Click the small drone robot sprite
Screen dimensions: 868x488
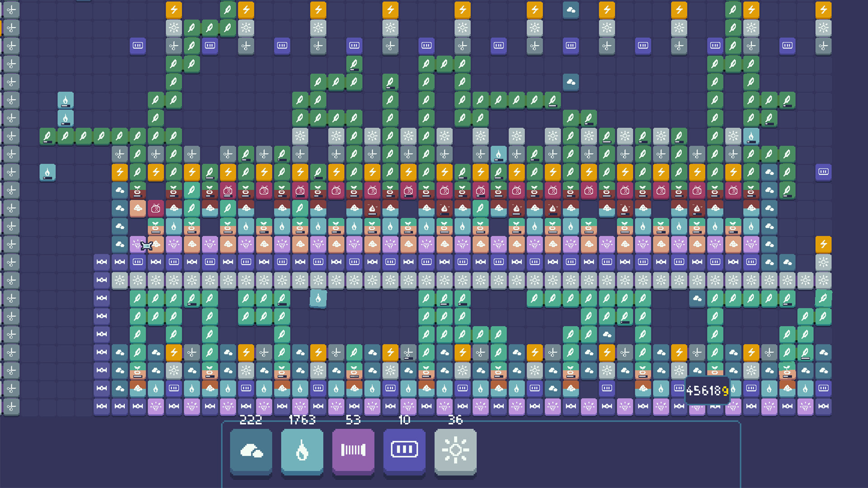146,246
